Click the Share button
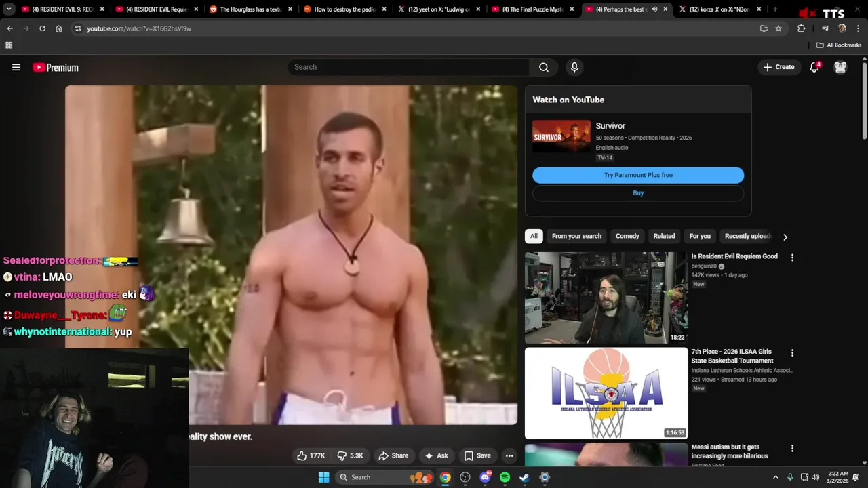 click(393, 455)
